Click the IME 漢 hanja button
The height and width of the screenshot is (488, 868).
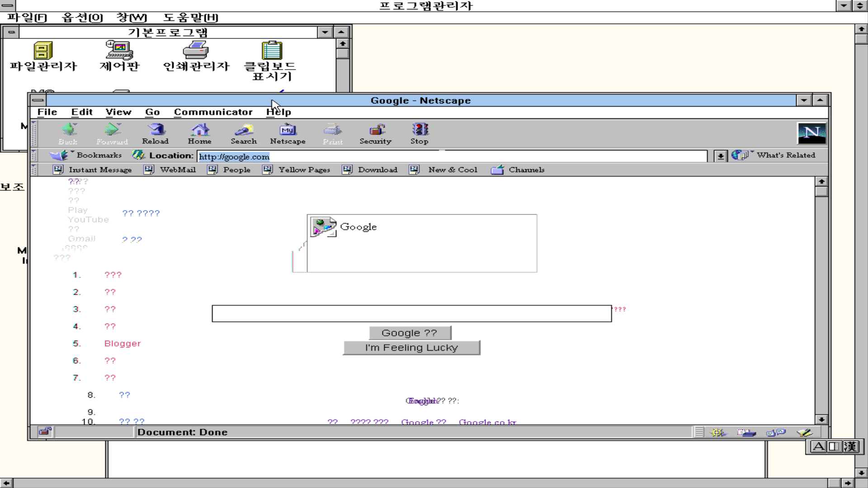[850, 447]
